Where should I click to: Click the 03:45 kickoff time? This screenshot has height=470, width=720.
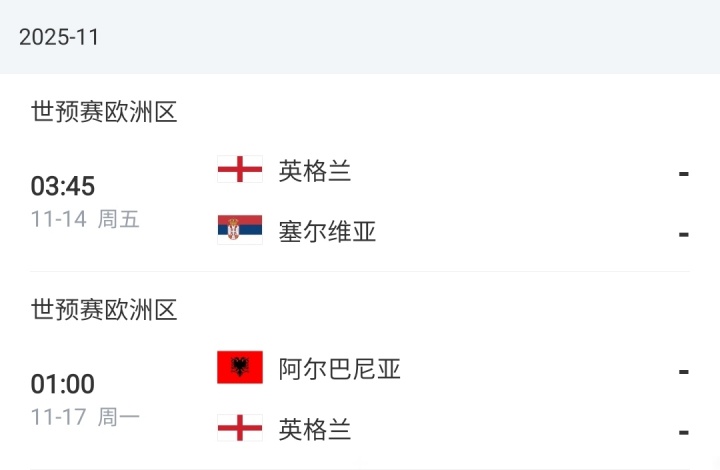click(x=62, y=187)
